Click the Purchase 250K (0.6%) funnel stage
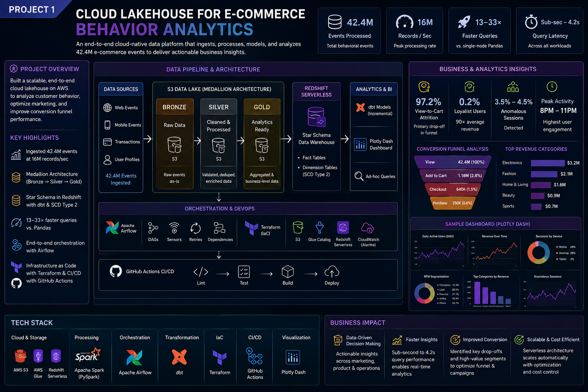588x392 pixels. 453,203
